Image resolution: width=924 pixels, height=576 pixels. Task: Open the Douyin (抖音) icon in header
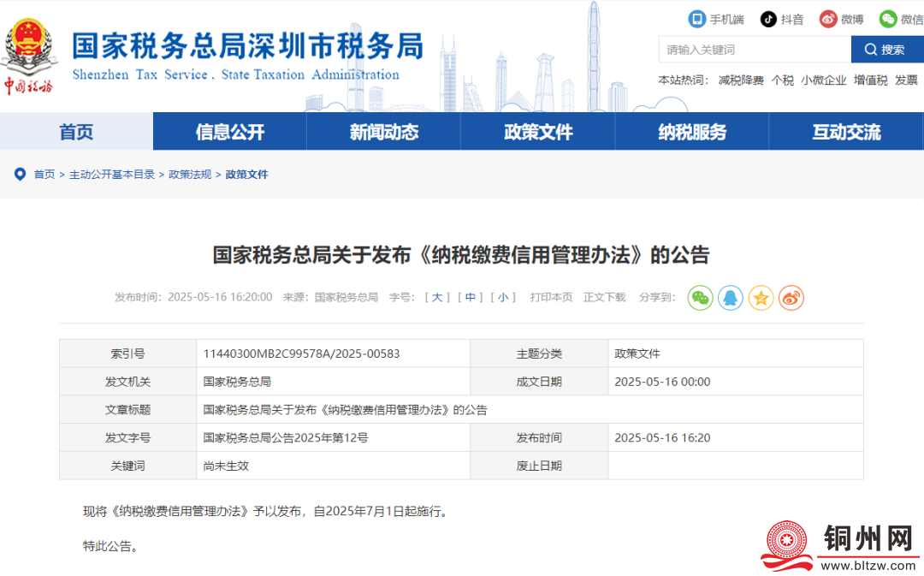pos(768,19)
